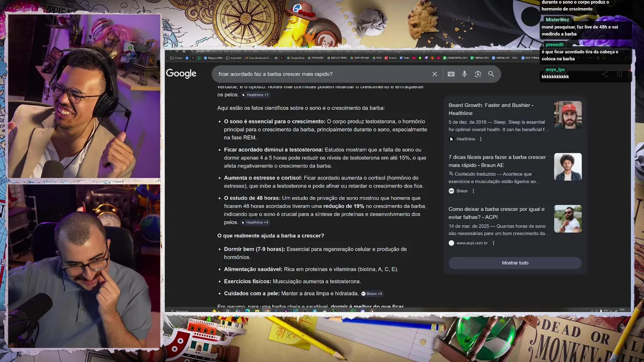644x362 pixels.
Task: Click the 'Cuidados com a pele:' bullet
Action: pos(252,294)
